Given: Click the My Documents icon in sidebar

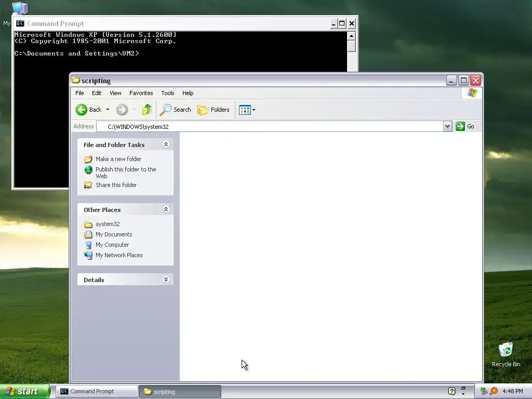Looking at the screenshot, I should click(x=88, y=234).
